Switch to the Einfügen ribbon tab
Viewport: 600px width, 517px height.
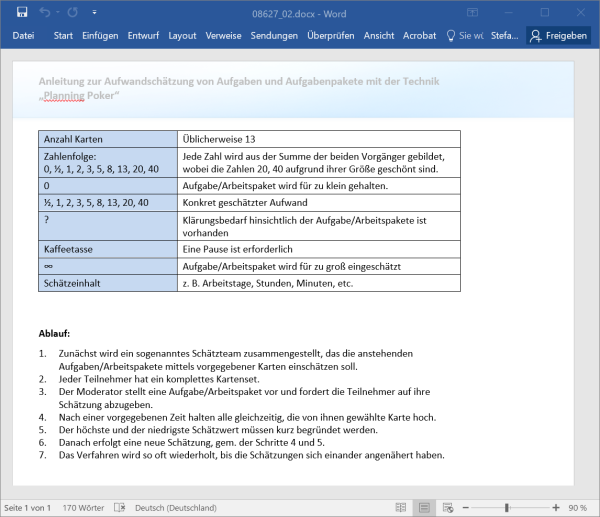pyautogui.click(x=100, y=35)
